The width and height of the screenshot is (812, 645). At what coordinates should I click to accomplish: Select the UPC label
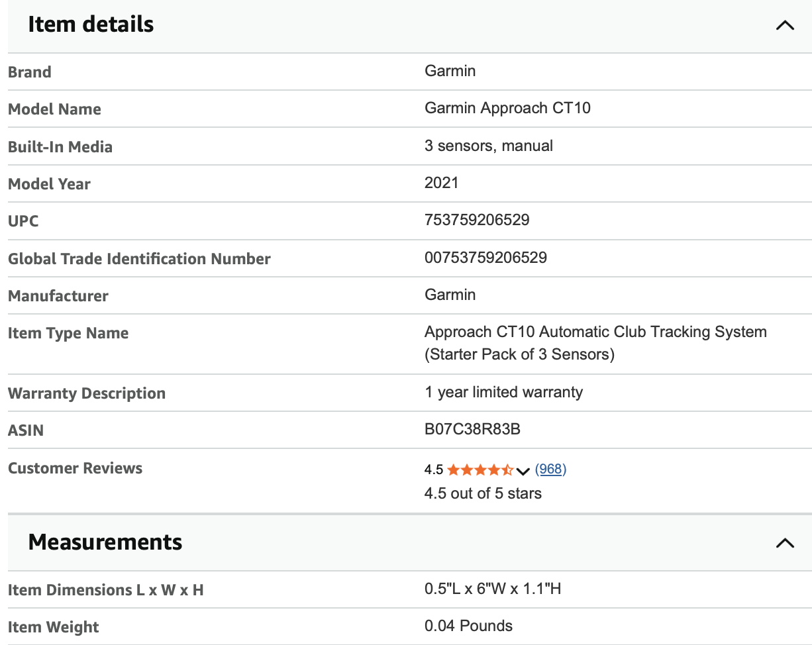[23, 221]
